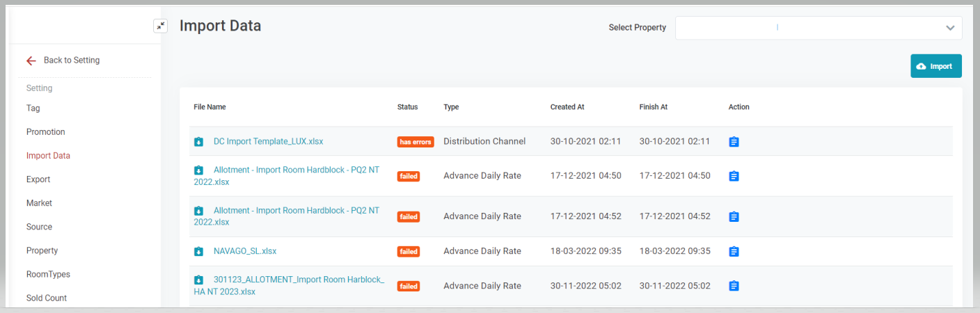Expand the Select Property dropdown arrow
Screen dimensions: 980x313
pyautogui.click(x=950, y=28)
